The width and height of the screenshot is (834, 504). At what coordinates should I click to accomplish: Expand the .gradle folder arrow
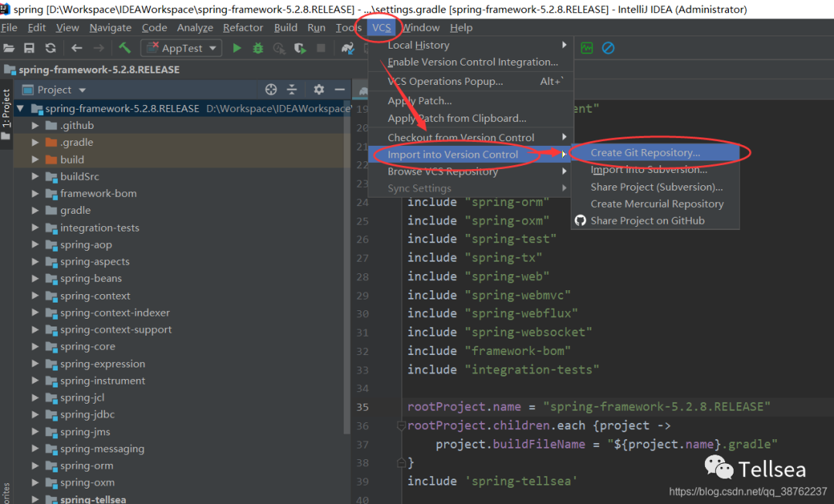pyautogui.click(x=35, y=143)
